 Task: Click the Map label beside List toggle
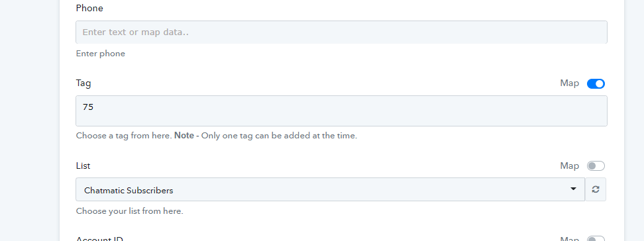(570, 166)
